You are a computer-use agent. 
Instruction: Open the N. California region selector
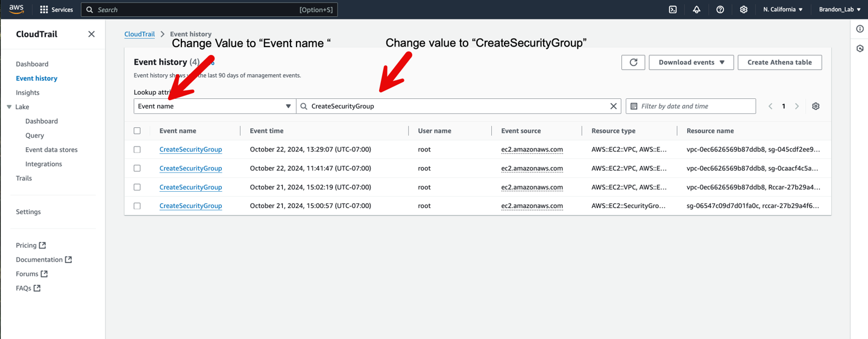coord(783,10)
